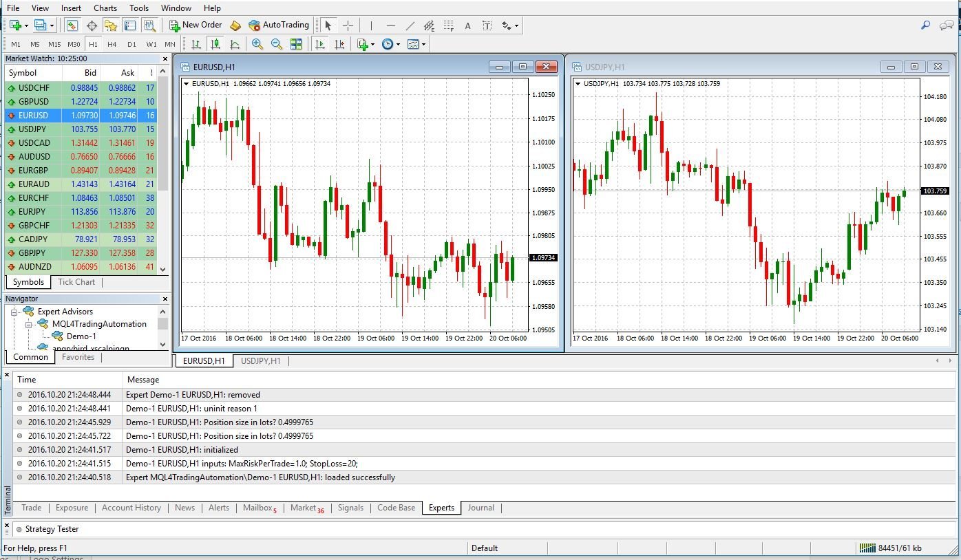Select the text label tool
The width and height of the screenshot is (961, 560).
pos(487,25)
